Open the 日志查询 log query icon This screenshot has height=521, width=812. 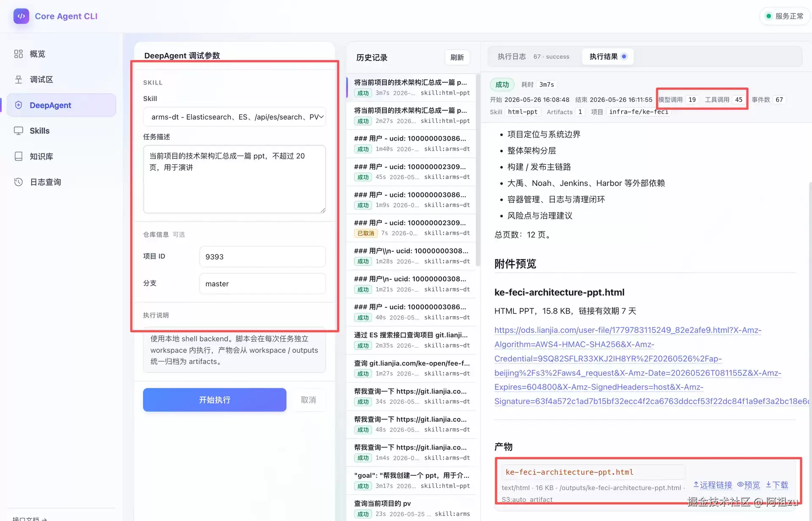point(18,182)
